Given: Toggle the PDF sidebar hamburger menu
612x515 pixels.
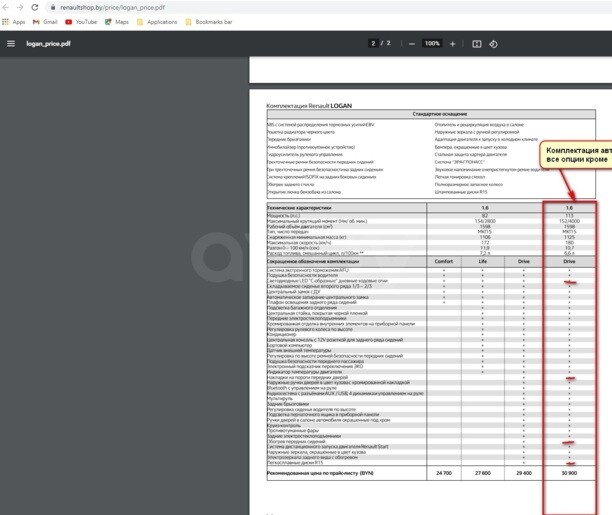Looking at the screenshot, I should (11, 44).
